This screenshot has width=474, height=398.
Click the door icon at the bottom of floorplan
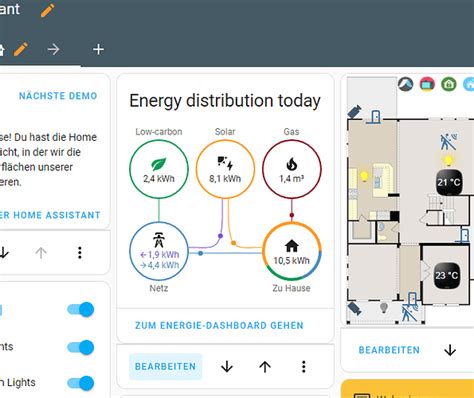pos(412,299)
